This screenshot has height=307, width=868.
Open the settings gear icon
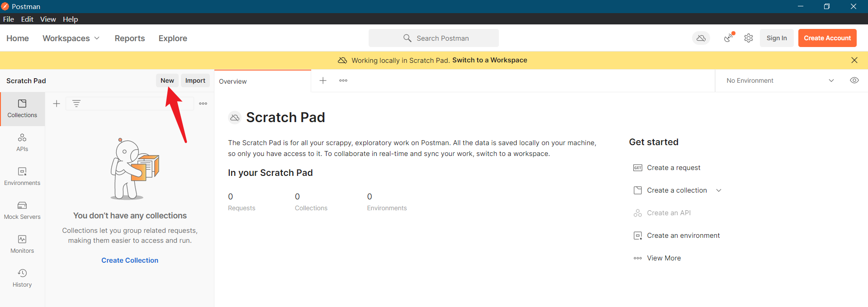[749, 38]
